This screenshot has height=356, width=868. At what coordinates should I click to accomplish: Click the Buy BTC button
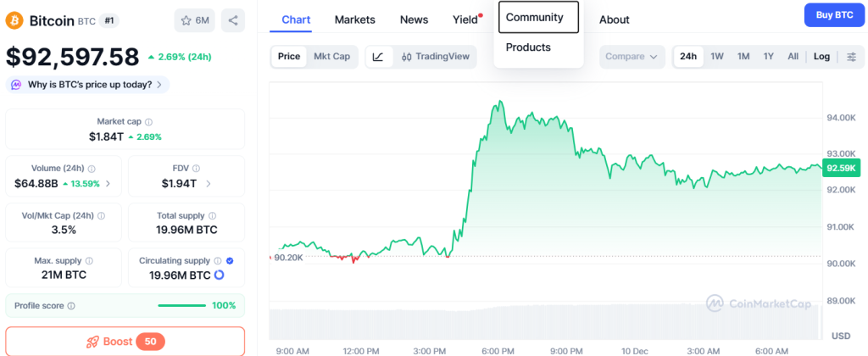tap(832, 15)
